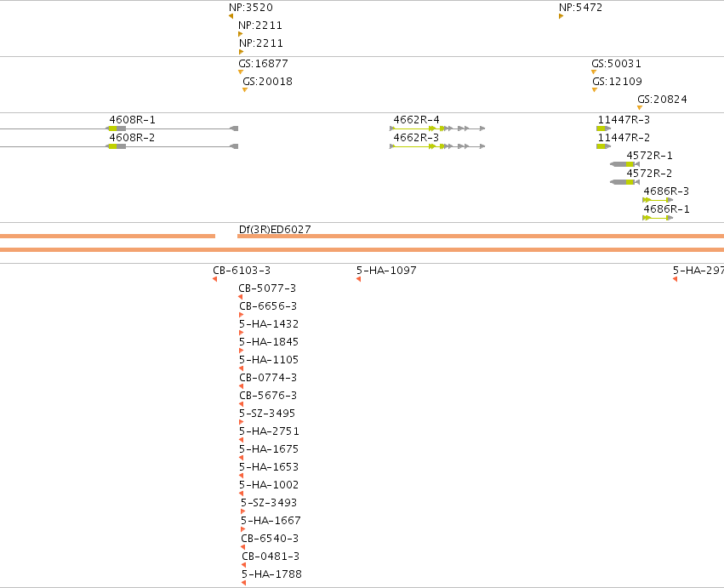
Task: Click the 5-HA-1002 triangle marker
Action: click(241, 494)
